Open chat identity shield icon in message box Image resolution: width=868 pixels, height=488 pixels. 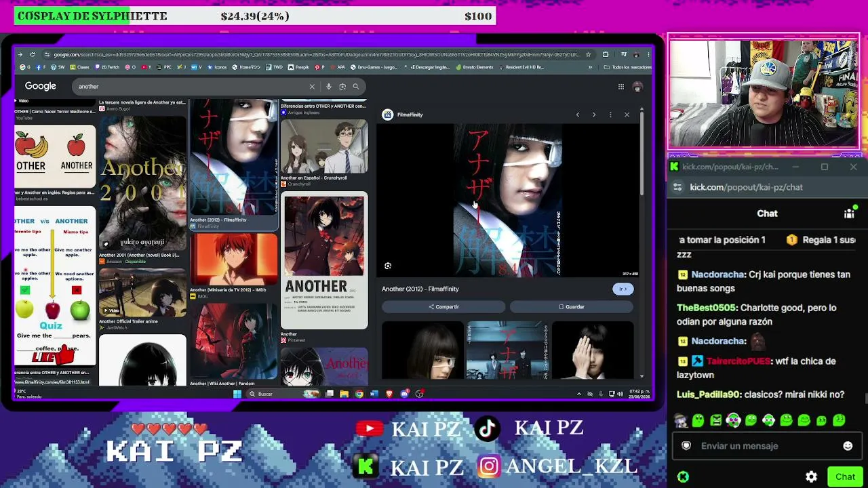coord(686,446)
